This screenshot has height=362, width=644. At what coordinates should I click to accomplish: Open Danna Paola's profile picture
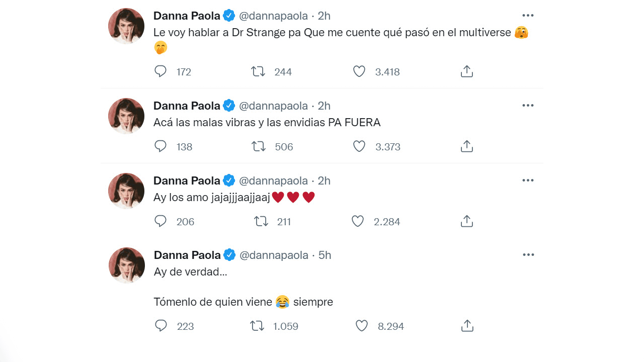(126, 26)
